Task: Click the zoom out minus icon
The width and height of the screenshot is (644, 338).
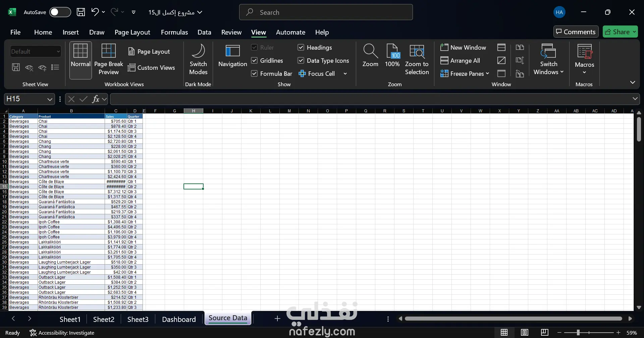Action: [x=559, y=333]
